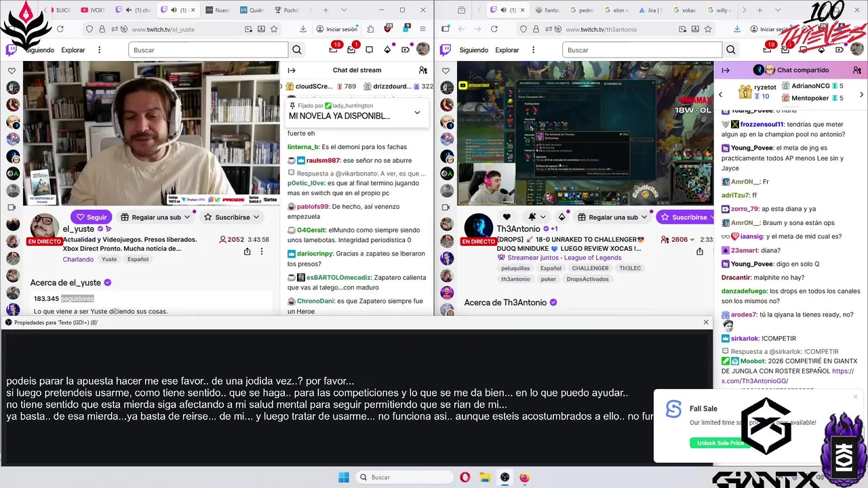Switch to 'Quién' tab in left browser
868x488 pixels.
coord(252,10)
